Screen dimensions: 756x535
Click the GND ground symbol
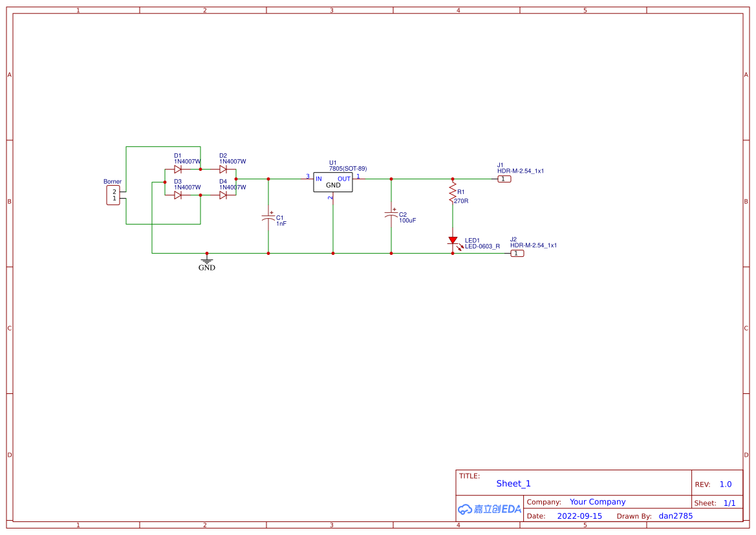[x=207, y=261]
